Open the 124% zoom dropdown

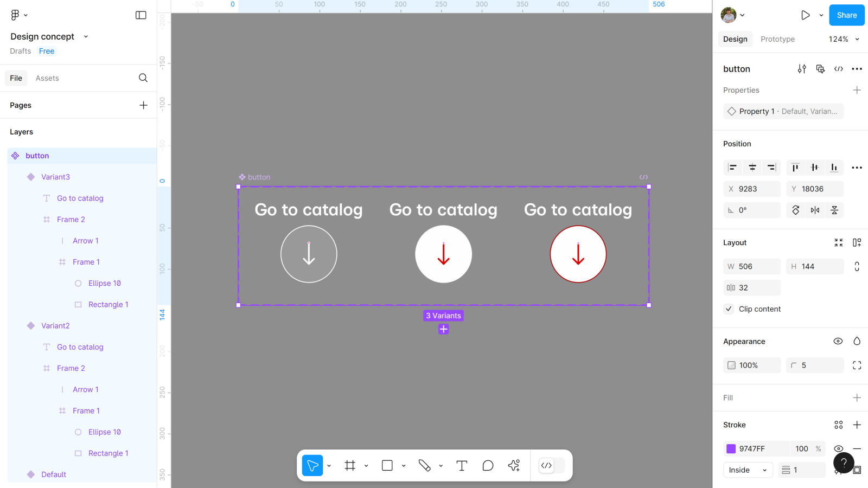844,39
